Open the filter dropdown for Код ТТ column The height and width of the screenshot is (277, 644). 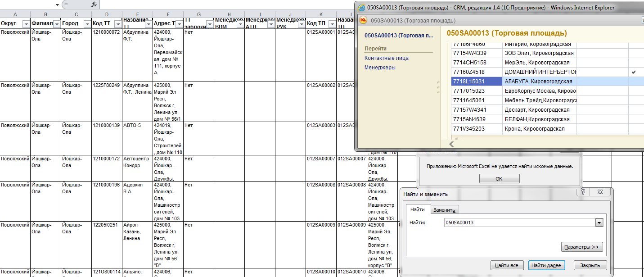click(118, 24)
